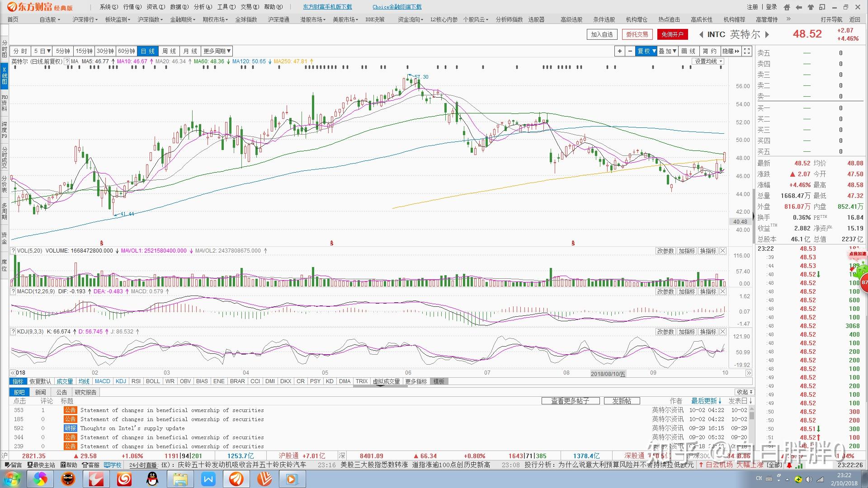Collapse the news panel with 收起
Screen dimensions: 868x488
744,392
